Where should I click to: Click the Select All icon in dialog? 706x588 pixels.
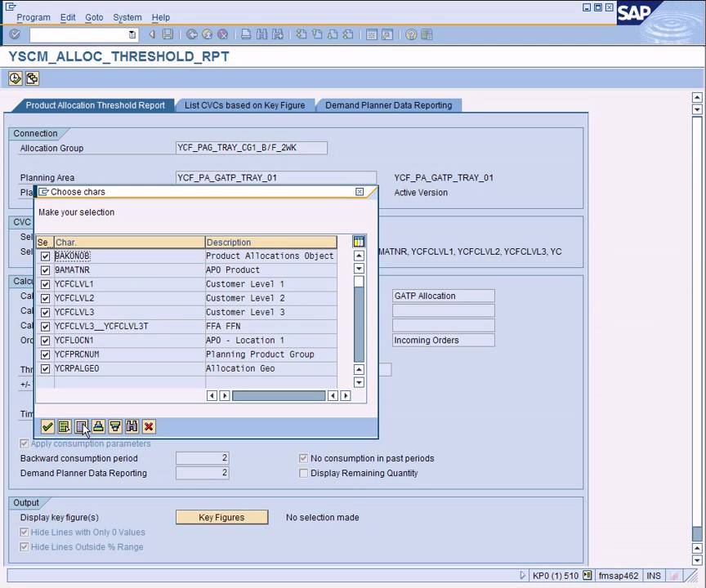click(x=65, y=426)
